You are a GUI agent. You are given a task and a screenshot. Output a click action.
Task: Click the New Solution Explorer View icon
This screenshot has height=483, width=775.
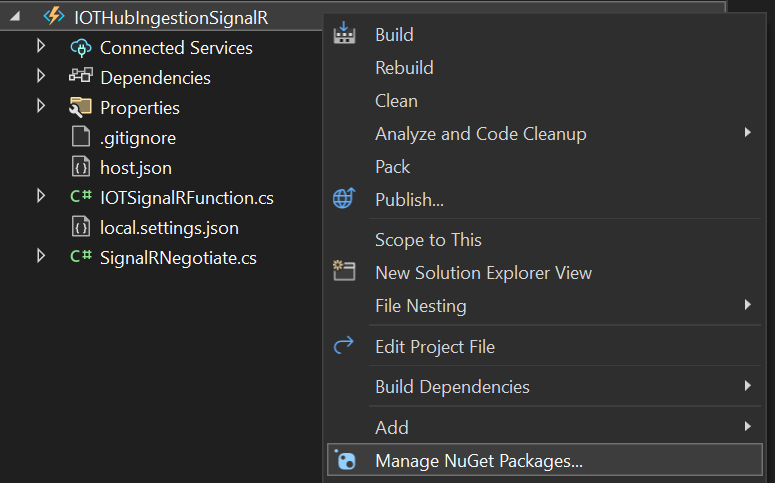tap(344, 271)
